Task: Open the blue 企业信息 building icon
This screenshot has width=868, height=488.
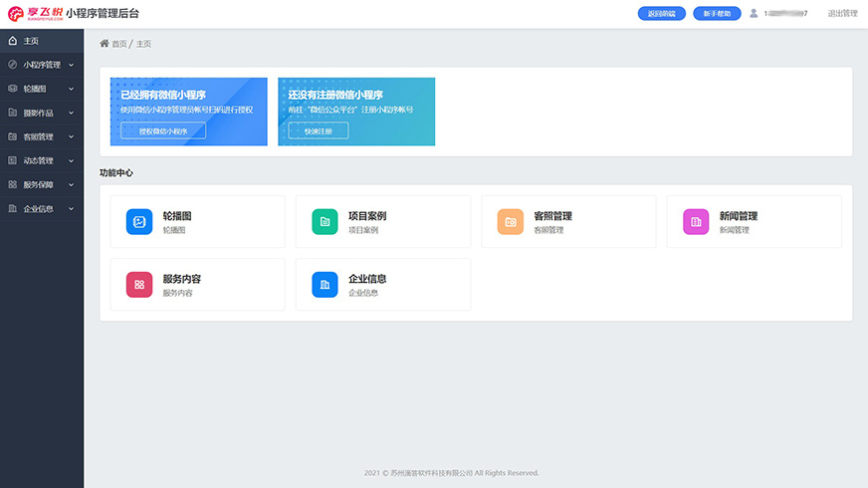Action: point(325,285)
